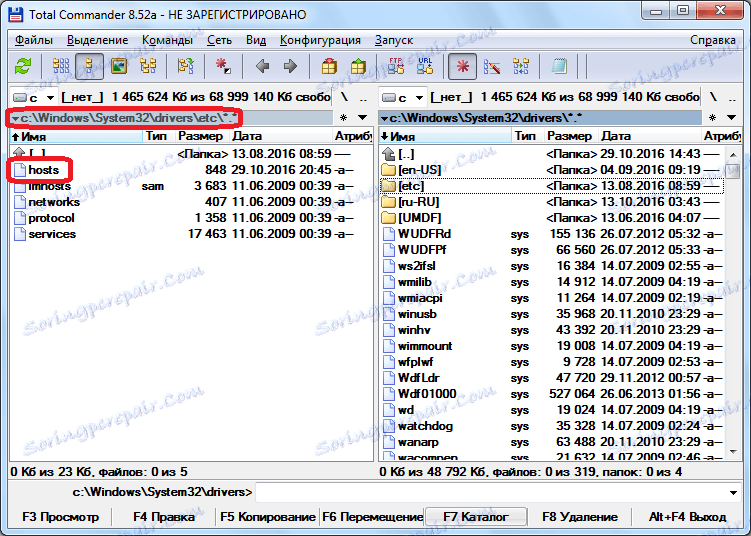Select the networks file
Screen dimensions: 751x536
[191, 202]
